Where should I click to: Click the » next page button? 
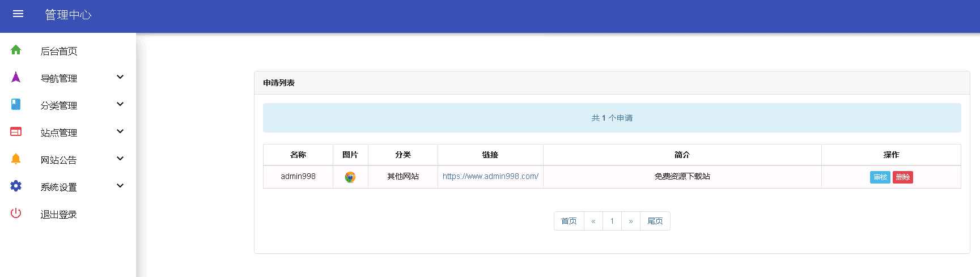point(631,221)
